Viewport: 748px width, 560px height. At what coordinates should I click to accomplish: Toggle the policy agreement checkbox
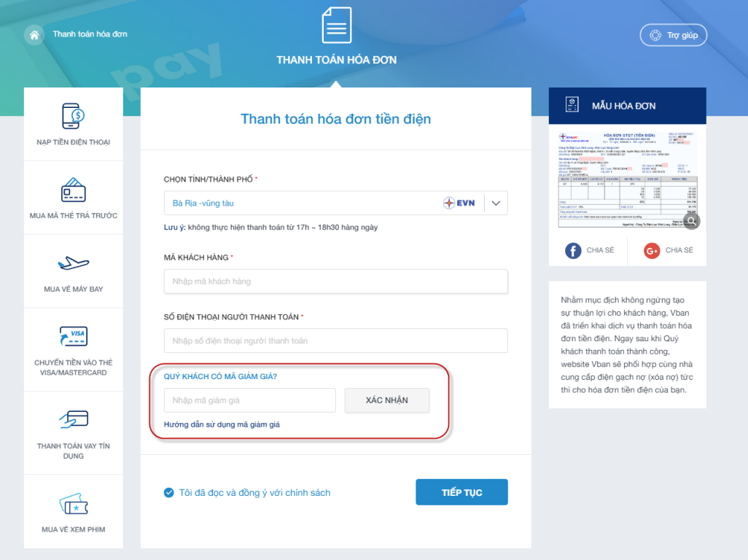pos(169,493)
